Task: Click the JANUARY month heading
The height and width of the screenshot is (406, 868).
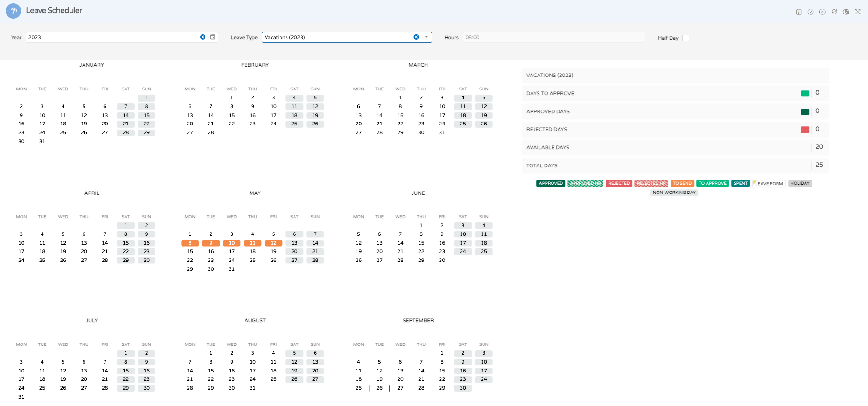Action: pos(91,65)
